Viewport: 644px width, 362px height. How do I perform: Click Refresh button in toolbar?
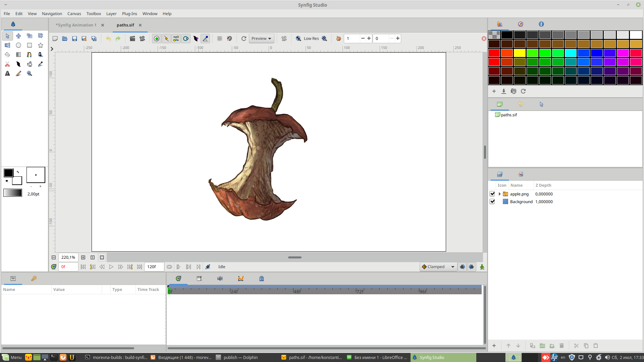click(x=244, y=39)
